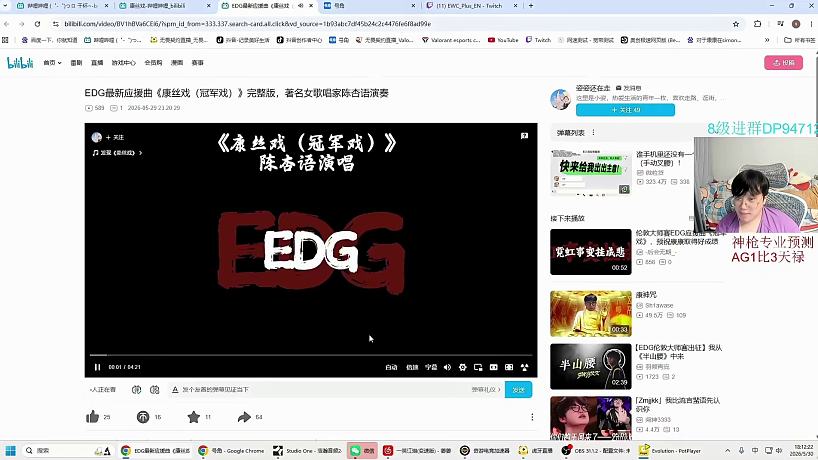Expand hidden bookmarks chevron
Viewport: 818px width, 460px height.
click(x=767, y=40)
